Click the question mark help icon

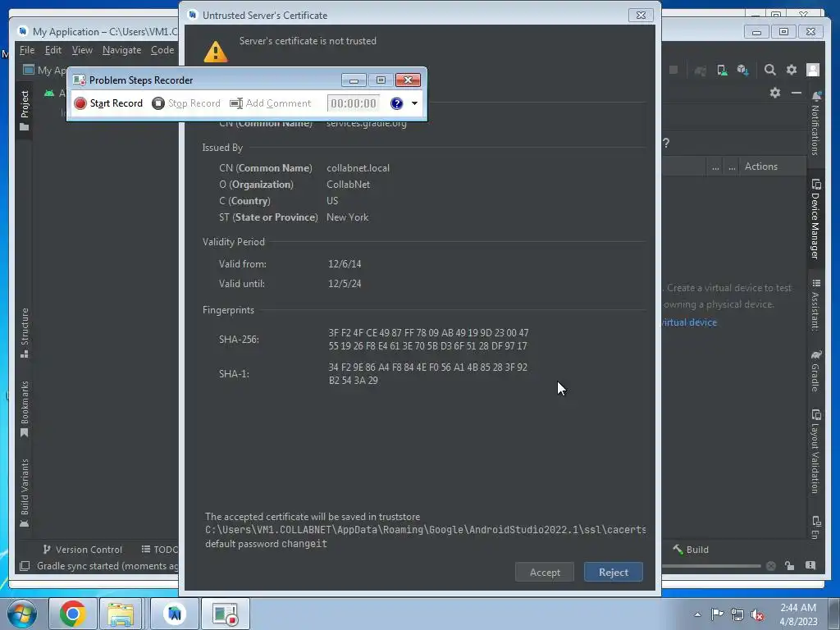click(666, 143)
